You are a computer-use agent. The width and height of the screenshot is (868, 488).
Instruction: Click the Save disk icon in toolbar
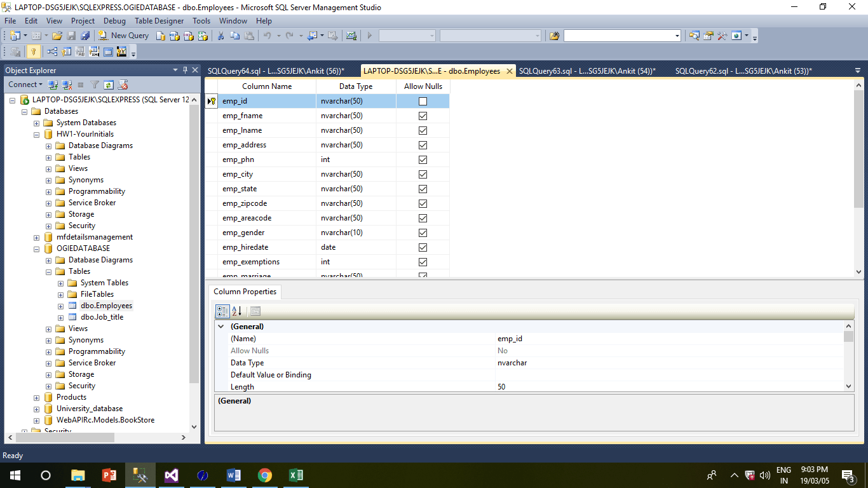[x=71, y=36]
